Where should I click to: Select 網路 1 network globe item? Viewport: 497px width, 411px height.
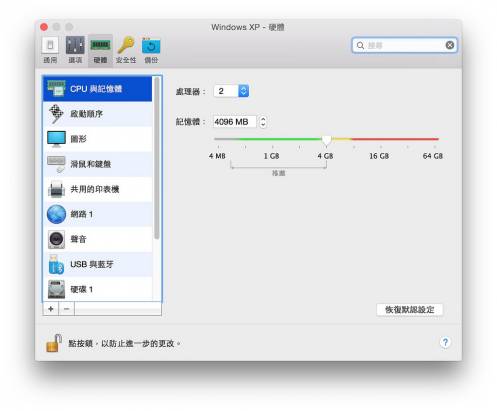(x=98, y=214)
